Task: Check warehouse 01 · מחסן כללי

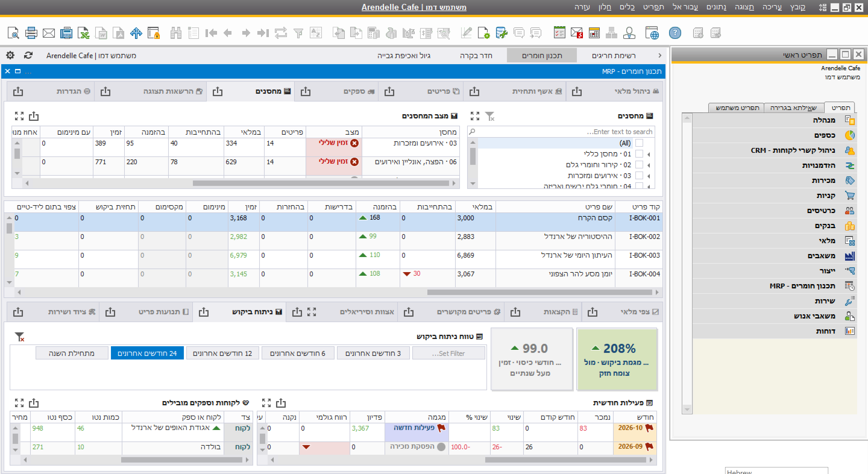Action: coord(639,154)
